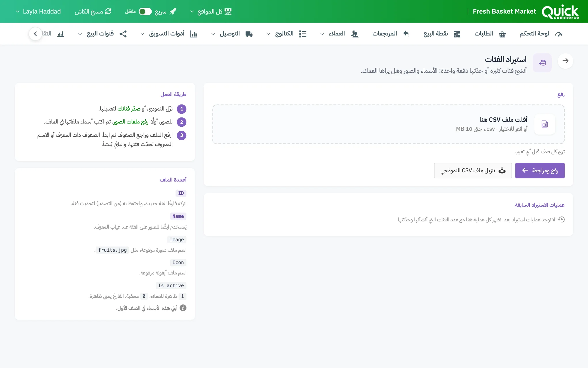The image size is (588, 368).
Task: Expand the قنوات البيع menu chevron
Action: (x=80, y=34)
